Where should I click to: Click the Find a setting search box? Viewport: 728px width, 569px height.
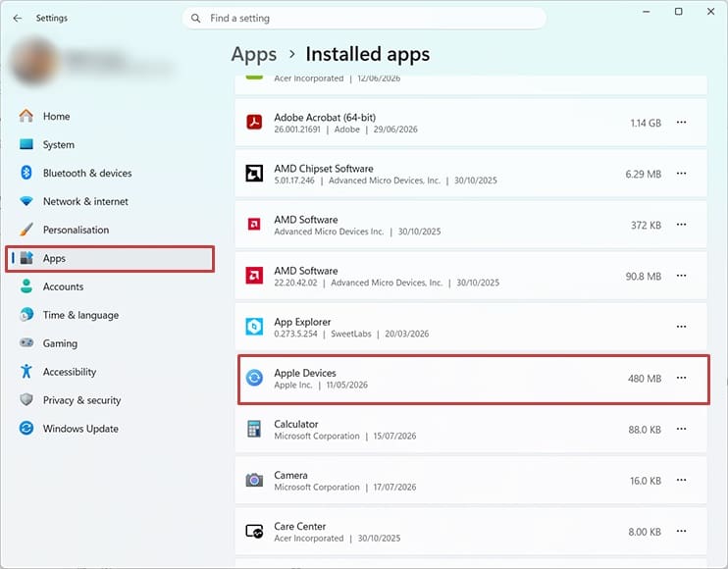tap(364, 18)
